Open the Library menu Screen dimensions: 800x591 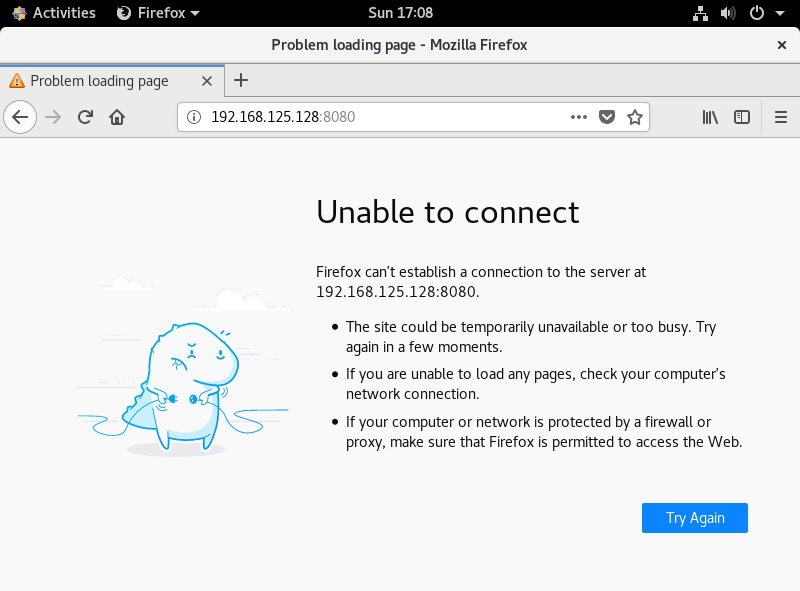(x=710, y=117)
